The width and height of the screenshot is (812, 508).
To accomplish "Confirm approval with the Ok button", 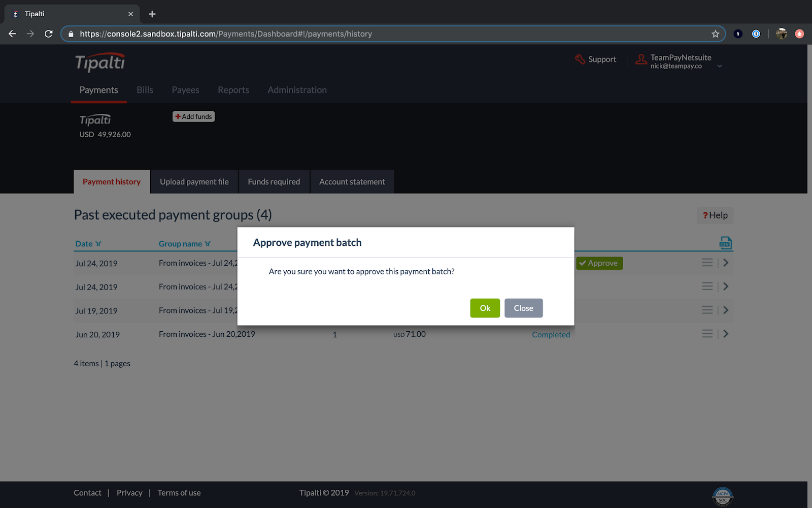I will click(485, 308).
